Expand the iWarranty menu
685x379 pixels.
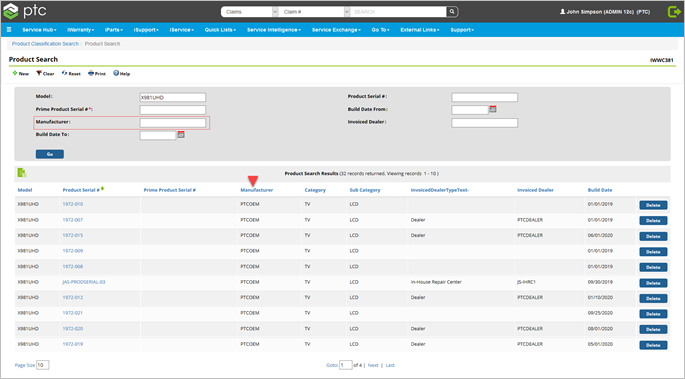[x=80, y=30]
